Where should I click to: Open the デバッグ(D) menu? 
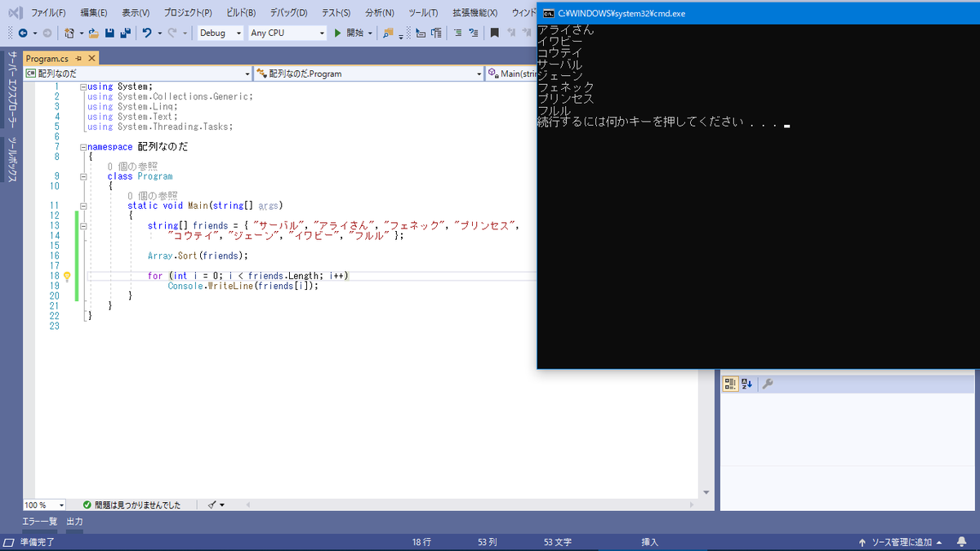(288, 13)
